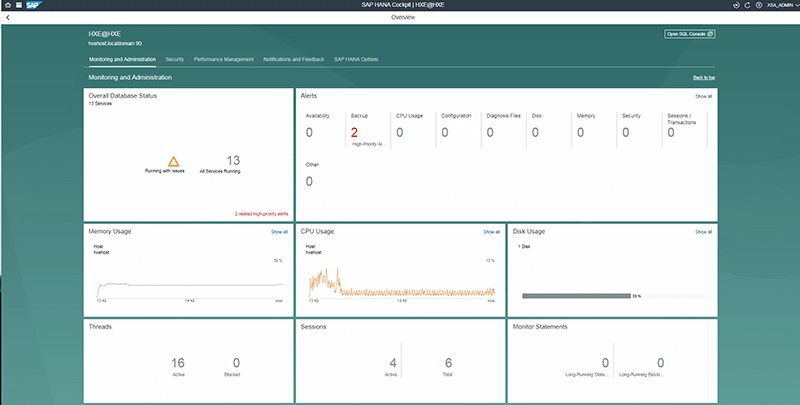Select Monitoring and Administration tab

pos(122,59)
